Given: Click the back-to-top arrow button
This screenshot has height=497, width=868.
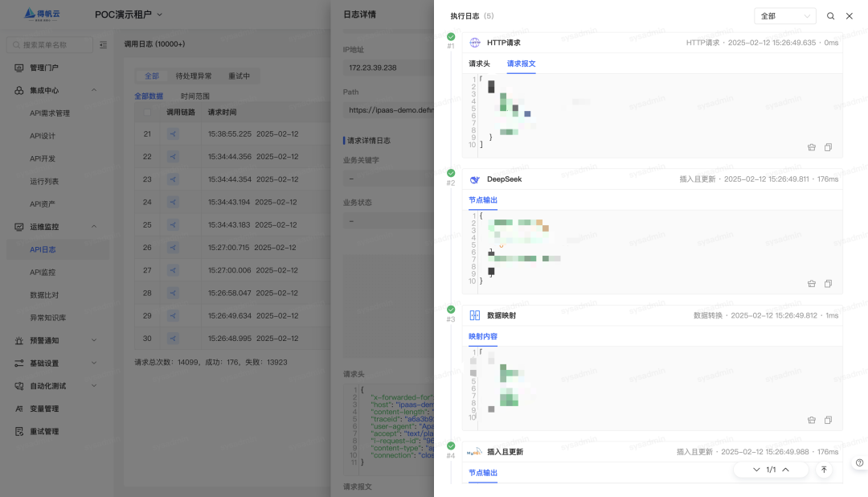Looking at the screenshot, I should pyautogui.click(x=824, y=470).
